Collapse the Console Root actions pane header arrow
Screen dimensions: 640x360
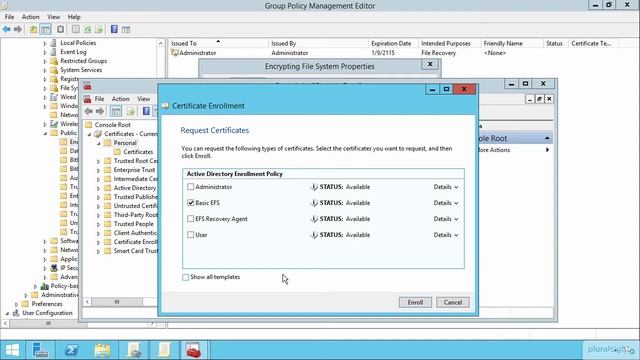(x=547, y=138)
